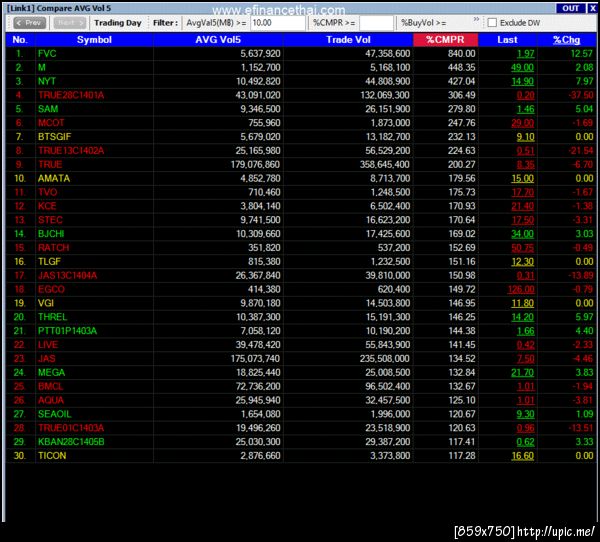Image resolution: width=600 pixels, height=542 pixels.
Task: Click the AvgVal5(MB) filter input field
Action: (278, 23)
